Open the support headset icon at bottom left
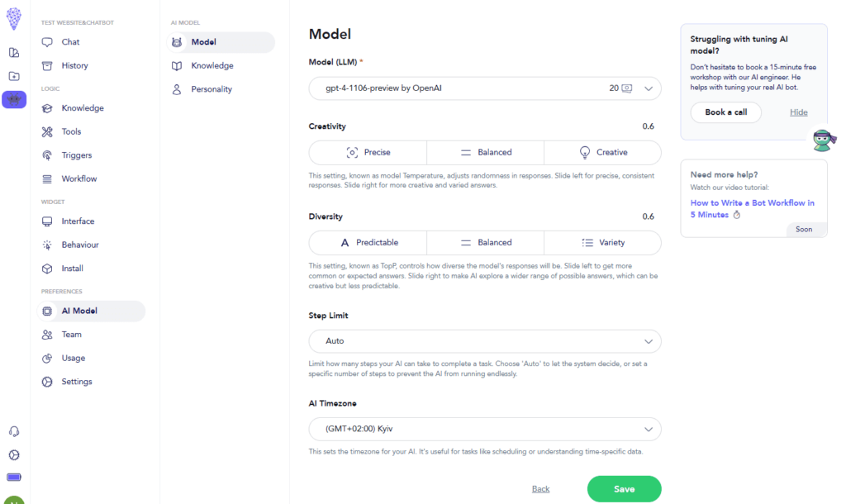846x504 pixels. [13, 430]
